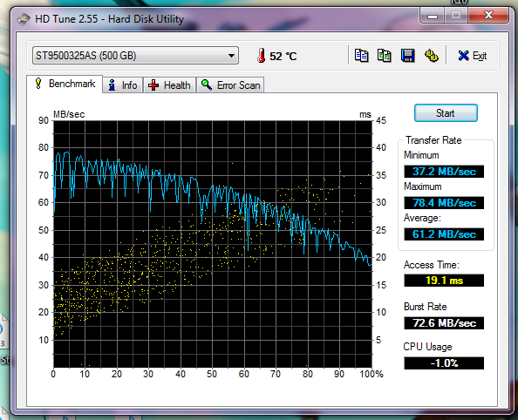Start the benchmark with the Start button
This screenshot has height=420, width=518.
click(x=446, y=113)
